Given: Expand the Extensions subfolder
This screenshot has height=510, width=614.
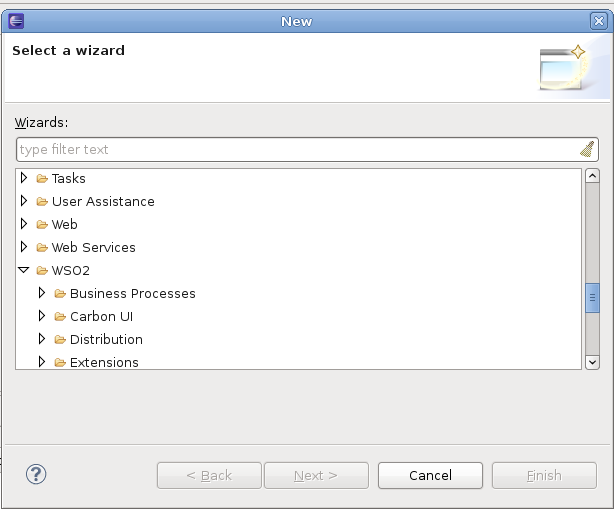Looking at the screenshot, I should coord(42,362).
